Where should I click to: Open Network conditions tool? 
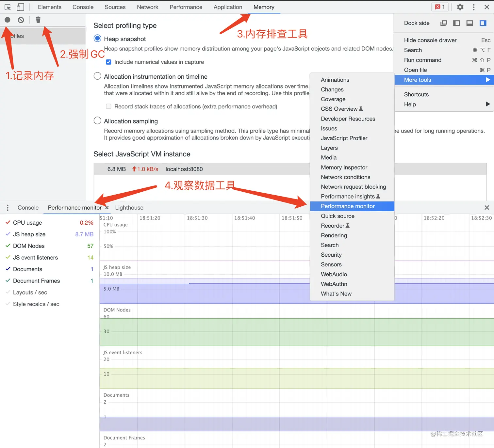pos(352,177)
